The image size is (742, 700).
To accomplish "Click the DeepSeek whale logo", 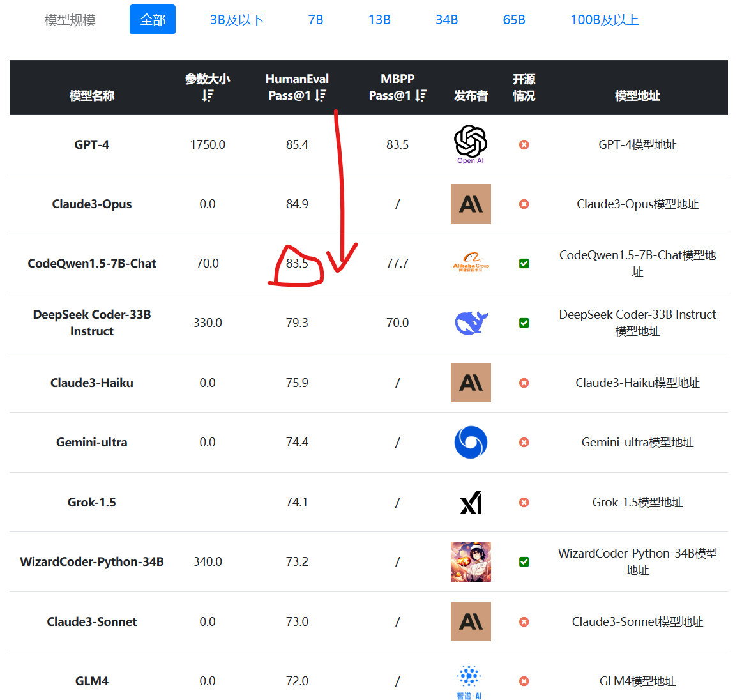I will coord(471,323).
